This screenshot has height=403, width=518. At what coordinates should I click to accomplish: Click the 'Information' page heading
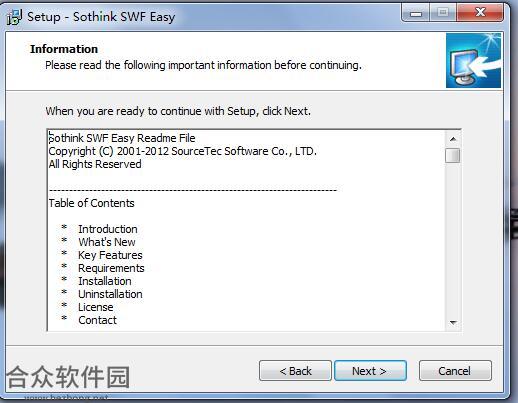coord(64,49)
